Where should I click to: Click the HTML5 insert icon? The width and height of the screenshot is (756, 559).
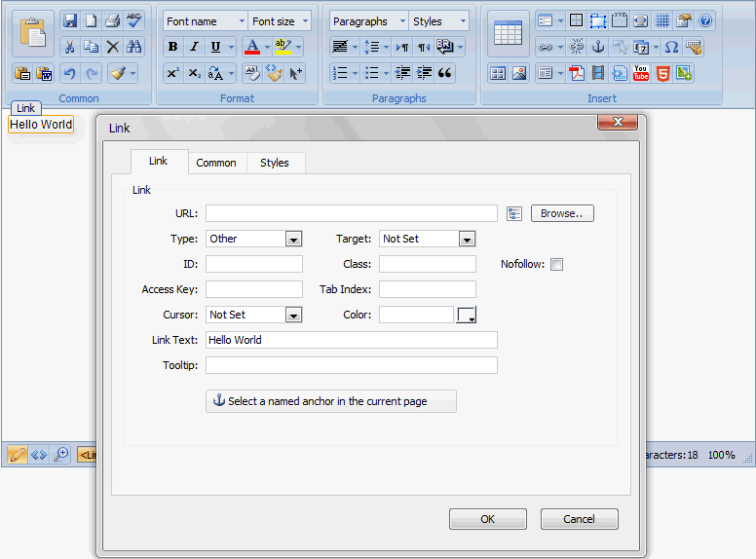[x=662, y=73]
